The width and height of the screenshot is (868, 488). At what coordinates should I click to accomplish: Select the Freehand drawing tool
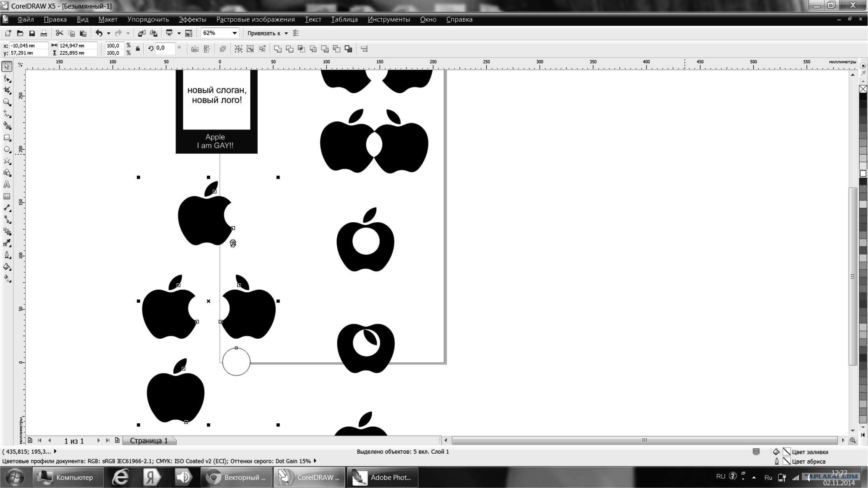[x=7, y=114]
